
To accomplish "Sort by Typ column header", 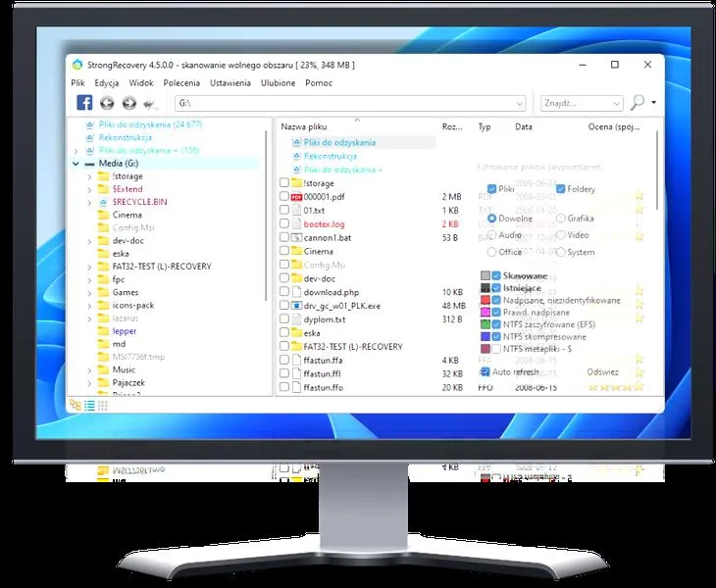I will (x=485, y=126).
